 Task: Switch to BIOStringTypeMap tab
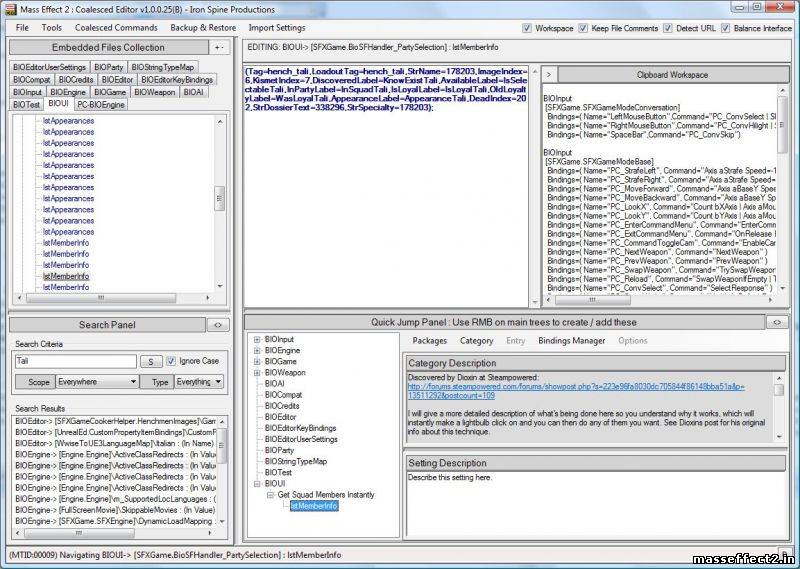click(x=163, y=67)
